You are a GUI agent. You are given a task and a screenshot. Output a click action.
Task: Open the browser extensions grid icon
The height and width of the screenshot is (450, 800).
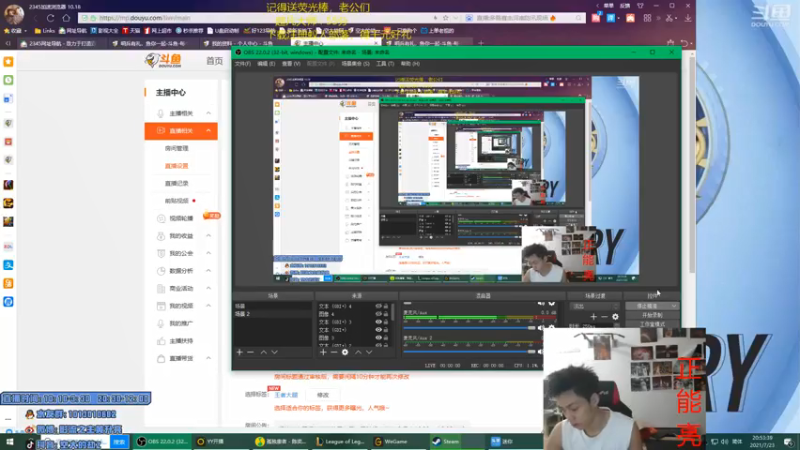click(647, 18)
